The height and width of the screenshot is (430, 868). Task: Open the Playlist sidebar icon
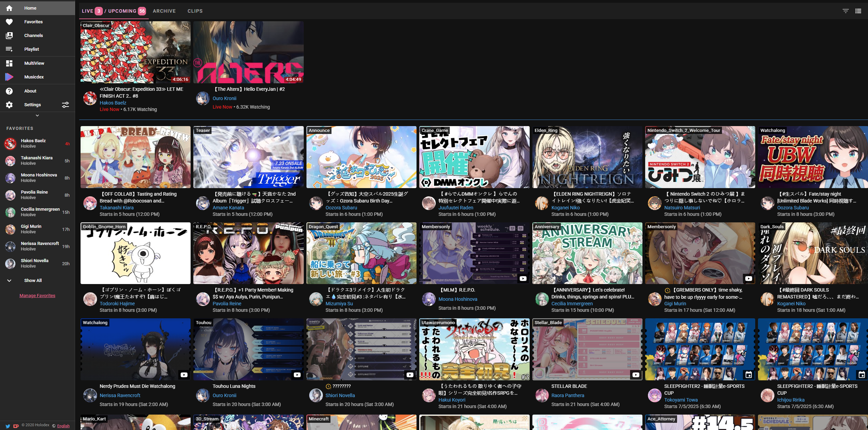pyautogui.click(x=9, y=49)
